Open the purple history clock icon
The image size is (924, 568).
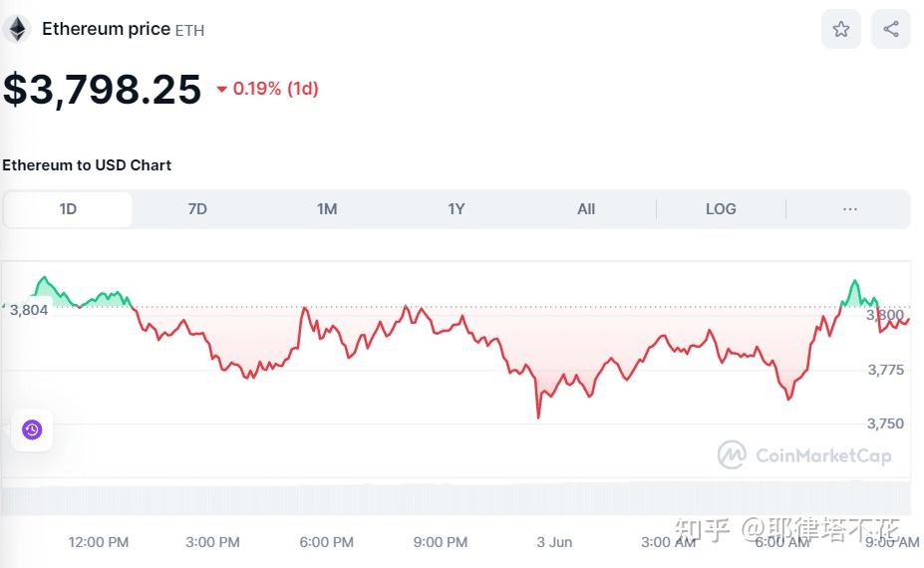pyautogui.click(x=32, y=429)
